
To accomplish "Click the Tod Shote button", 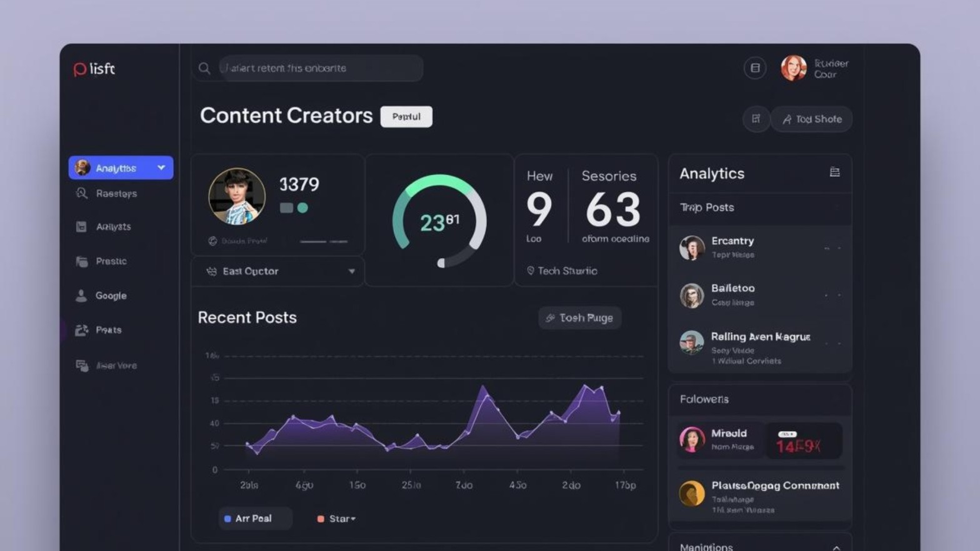I will pyautogui.click(x=812, y=119).
